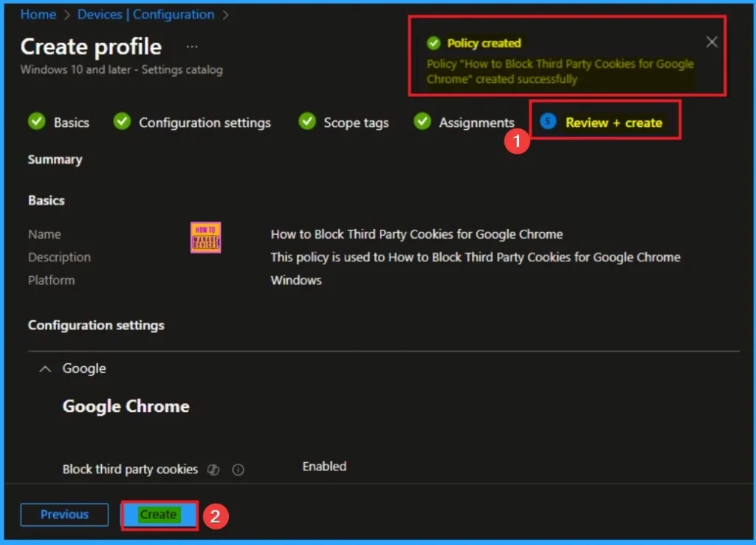Click the Platform field label
This screenshot has height=545, width=756.
coord(51,280)
